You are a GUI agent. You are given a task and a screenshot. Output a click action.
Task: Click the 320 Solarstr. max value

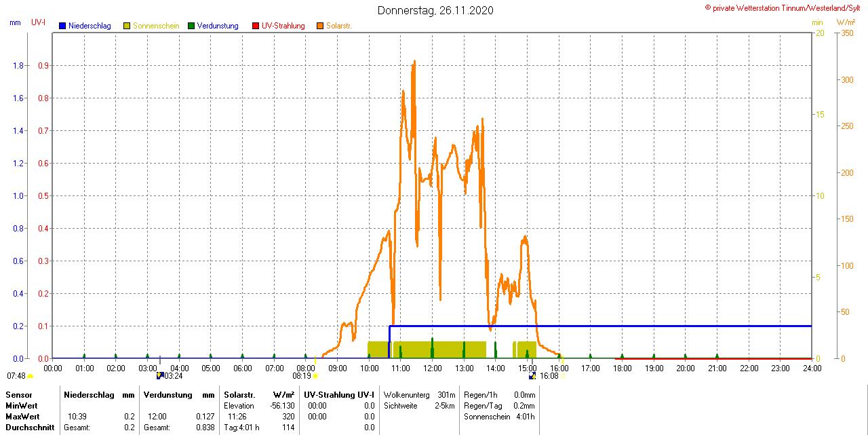[288, 417]
